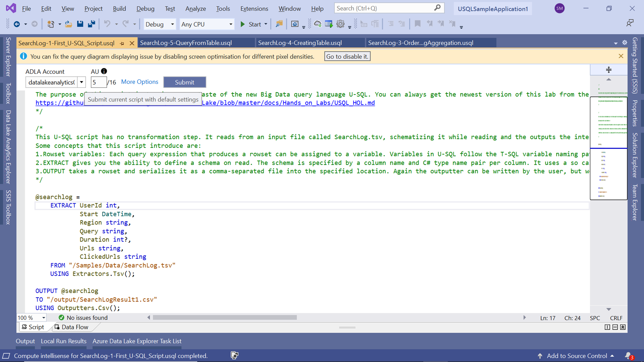This screenshot has width=644, height=362.
Task: Click the Find in Files icon
Action: pos(279,24)
